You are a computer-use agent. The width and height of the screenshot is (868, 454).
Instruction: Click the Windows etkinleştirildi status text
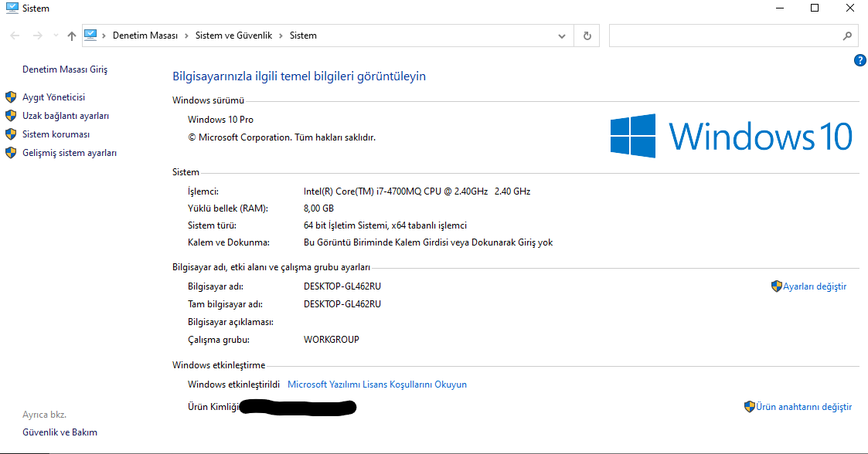click(233, 385)
